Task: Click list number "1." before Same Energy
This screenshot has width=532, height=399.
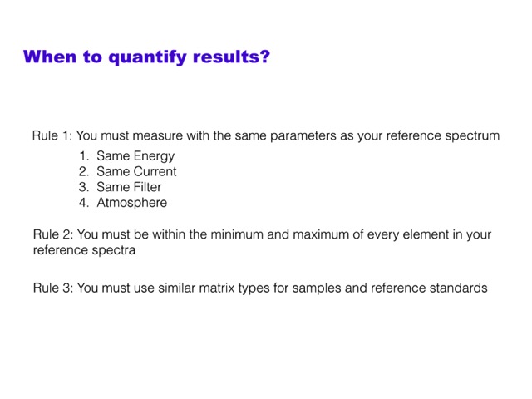Action: [84, 155]
